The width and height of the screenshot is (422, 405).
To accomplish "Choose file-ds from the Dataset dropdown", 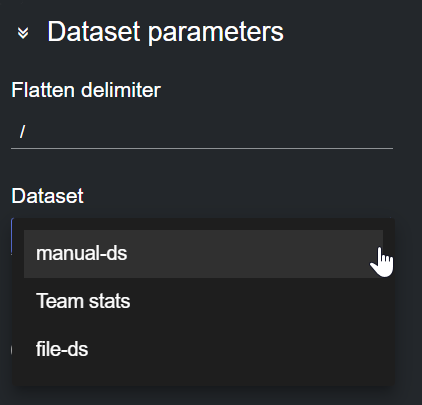I will click(203, 349).
